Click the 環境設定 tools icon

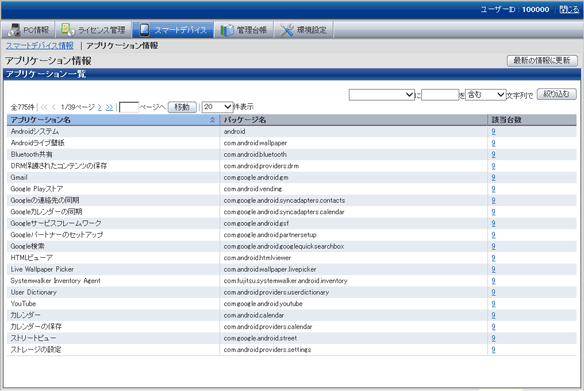click(286, 30)
